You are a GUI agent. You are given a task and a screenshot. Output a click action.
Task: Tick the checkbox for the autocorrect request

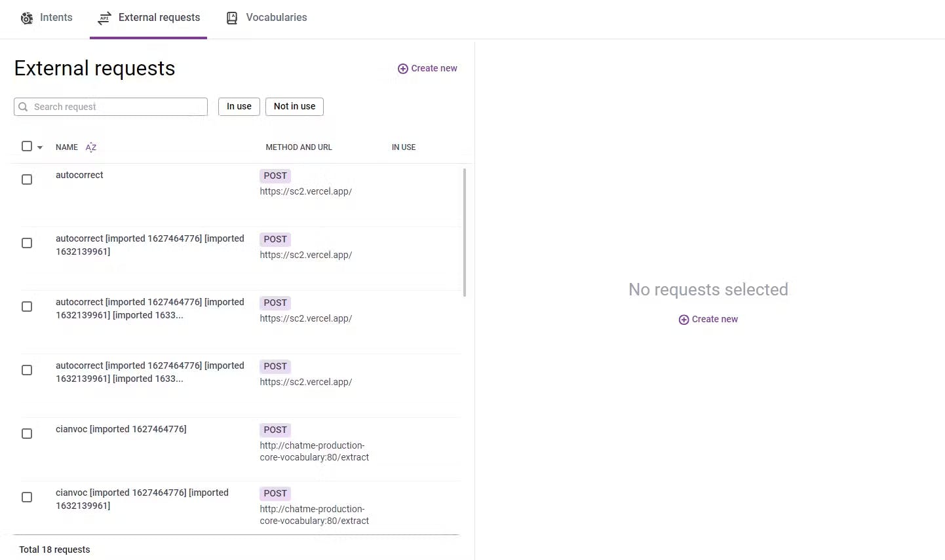click(x=27, y=179)
